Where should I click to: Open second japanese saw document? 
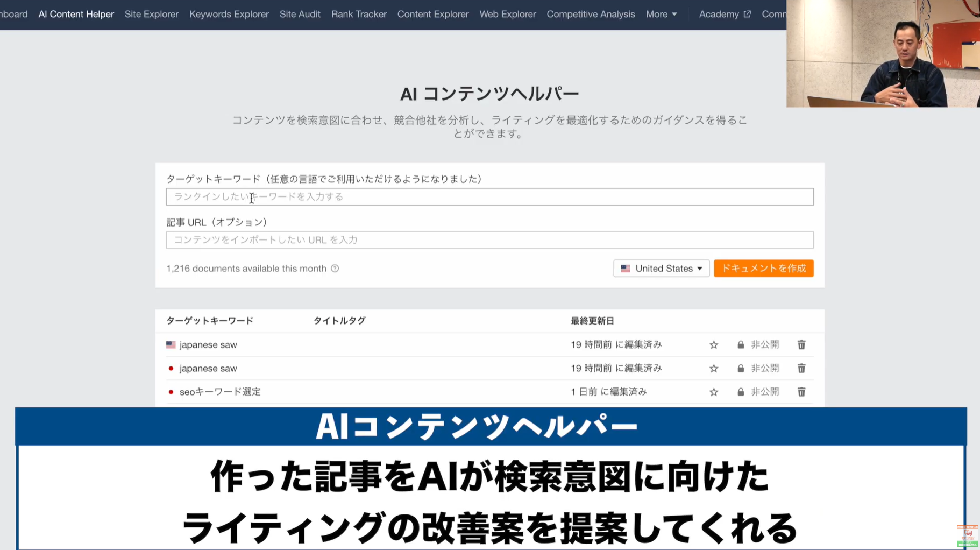[x=208, y=368]
